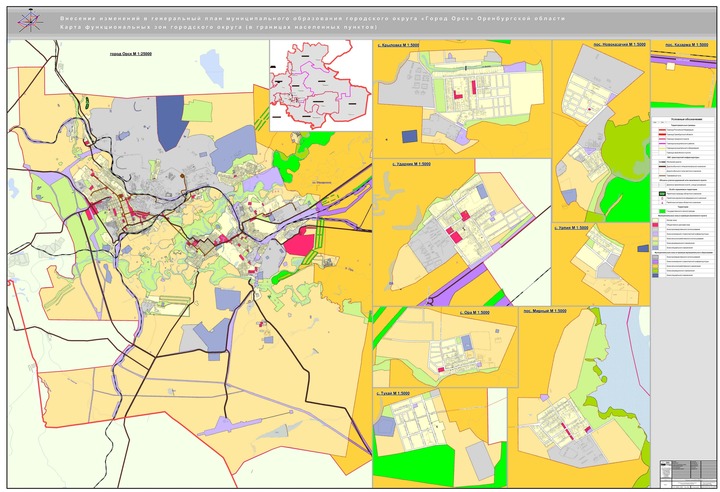
Task: Click the blue reservoir in Мирный inset
Action: click(622, 368)
